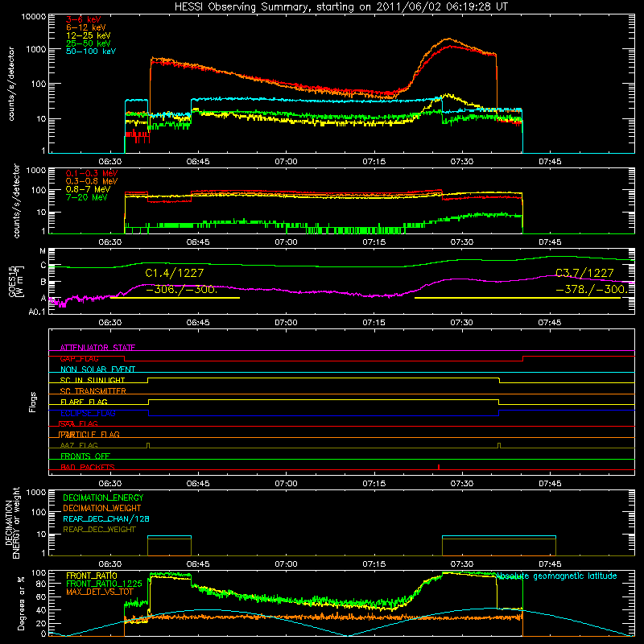Click the '07:45' tick label under the GOES panel
Image resolution: width=644 pixels, height=644 pixels.
(x=550, y=323)
